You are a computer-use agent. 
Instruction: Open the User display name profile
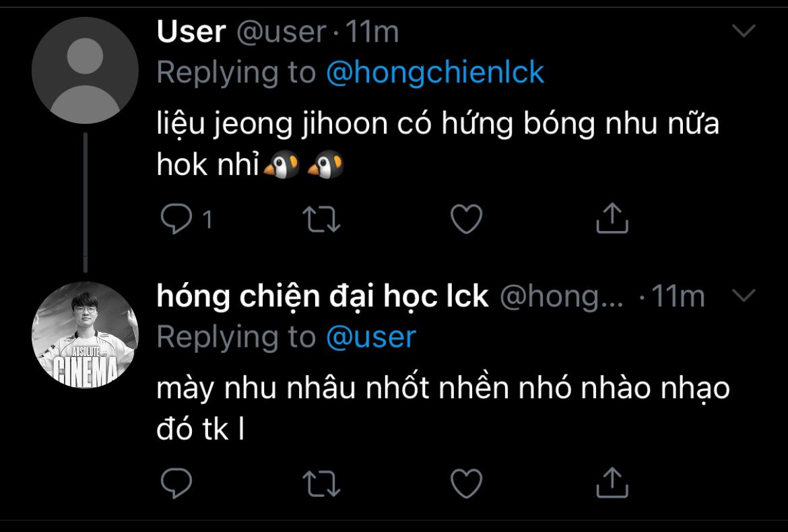191,32
